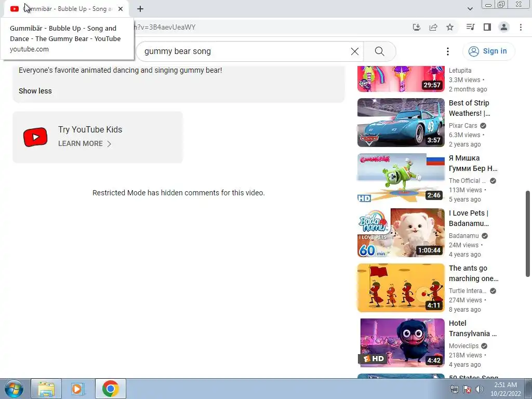Open the Letupita channel name
Image resolution: width=532 pixels, height=399 pixels.
(x=460, y=71)
